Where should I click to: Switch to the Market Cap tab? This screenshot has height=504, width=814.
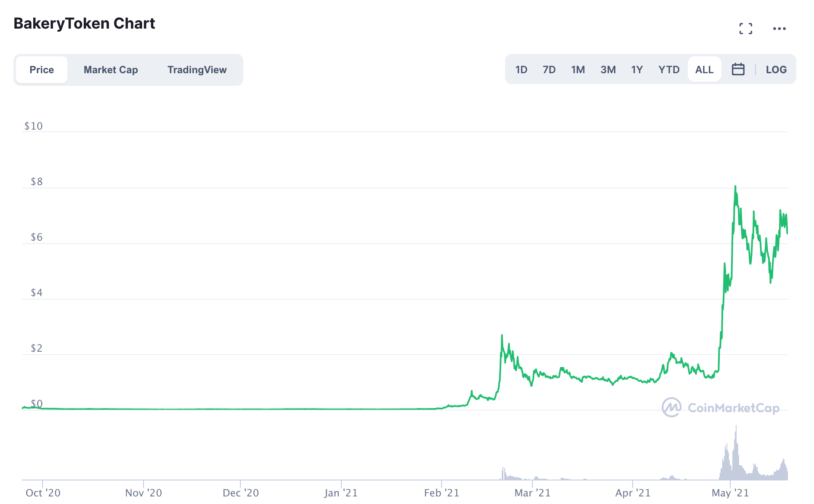pos(111,70)
